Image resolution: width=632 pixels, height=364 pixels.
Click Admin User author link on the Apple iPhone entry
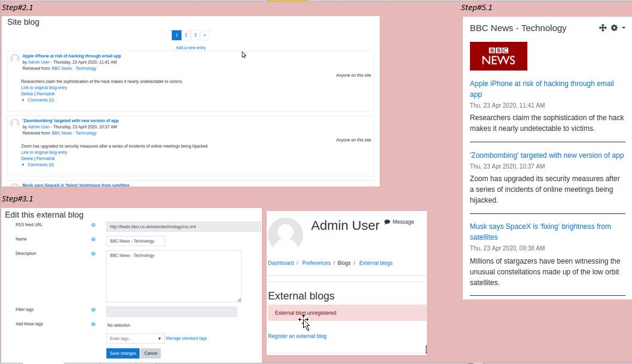39,62
